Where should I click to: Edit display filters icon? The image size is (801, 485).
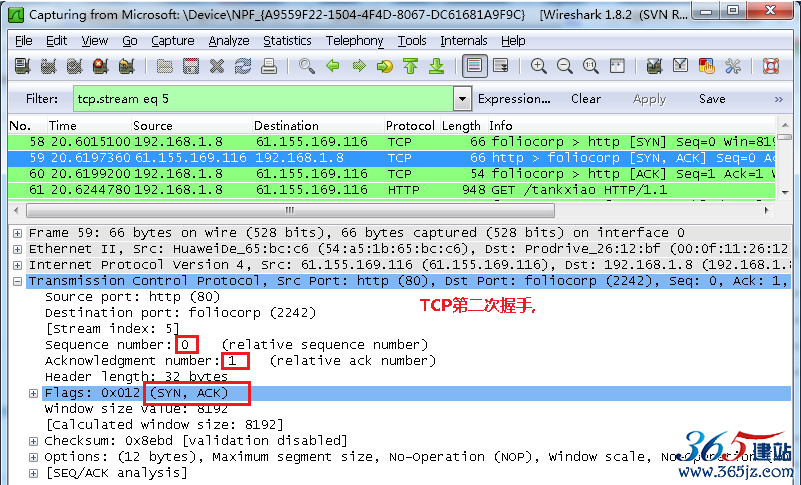point(680,66)
